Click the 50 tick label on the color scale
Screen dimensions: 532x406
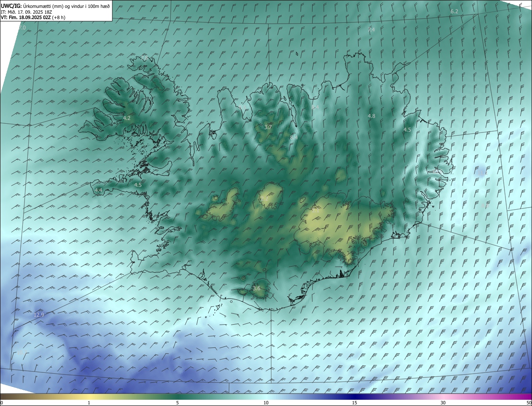(x=529, y=403)
